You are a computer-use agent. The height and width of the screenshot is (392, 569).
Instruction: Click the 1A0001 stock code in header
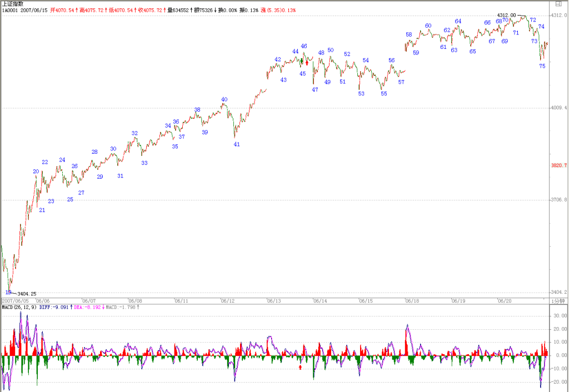point(10,10)
